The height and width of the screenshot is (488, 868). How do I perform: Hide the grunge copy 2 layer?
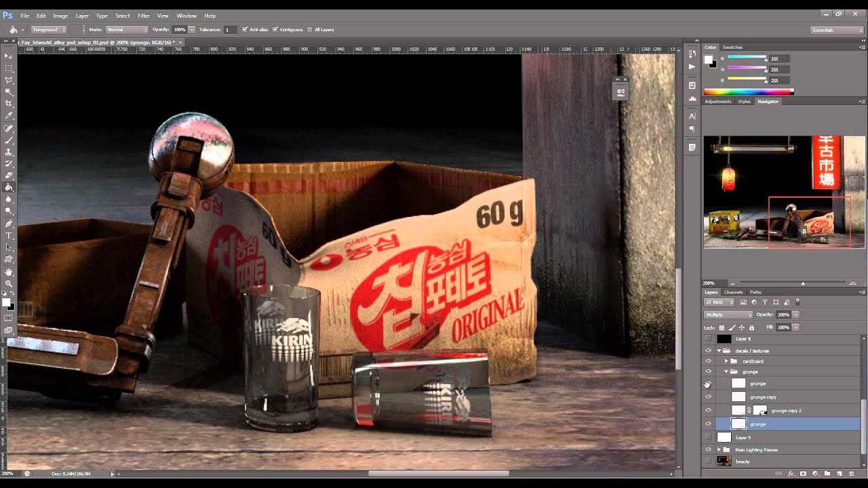[709, 410]
